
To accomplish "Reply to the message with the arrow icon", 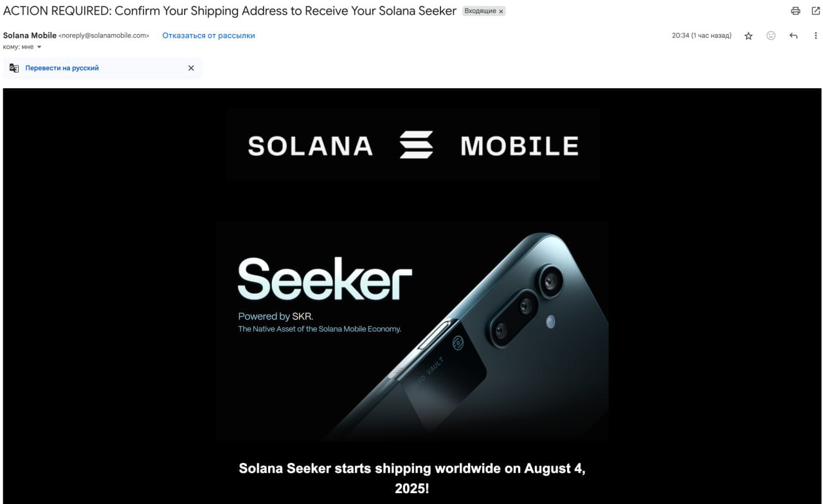I will click(793, 36).
